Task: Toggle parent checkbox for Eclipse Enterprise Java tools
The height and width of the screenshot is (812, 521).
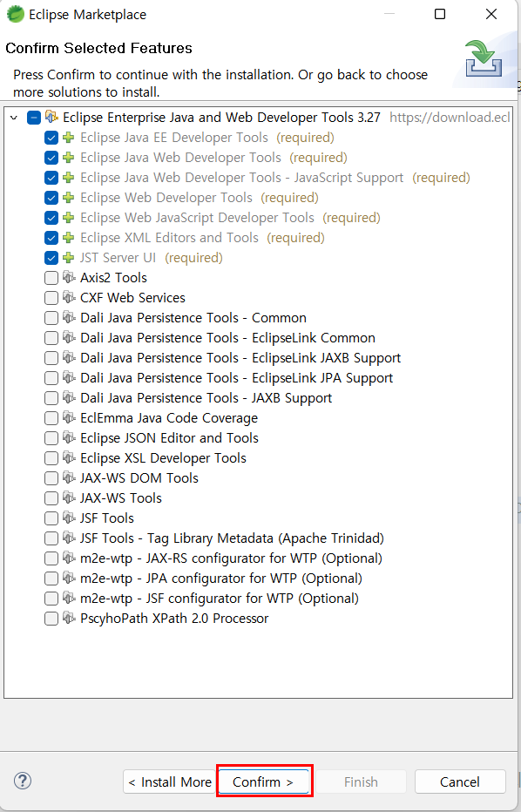Action: coord(34,118)
